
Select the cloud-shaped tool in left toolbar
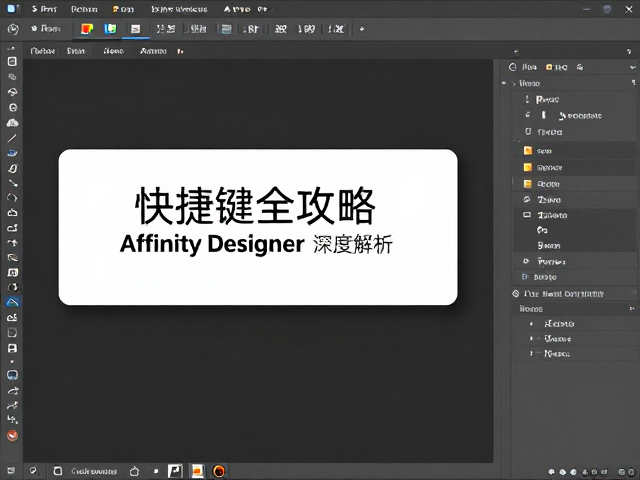click(x=13, y=123)
